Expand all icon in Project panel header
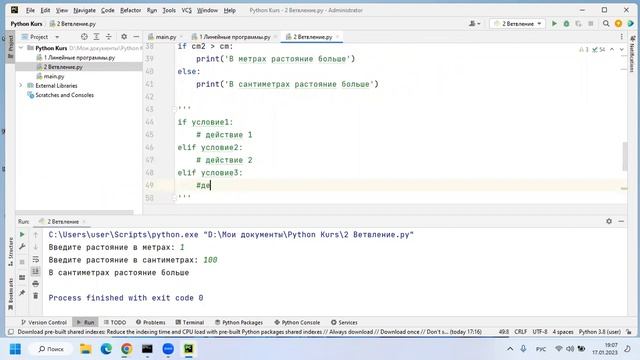The image size is (640, 360). pos(96,37)
